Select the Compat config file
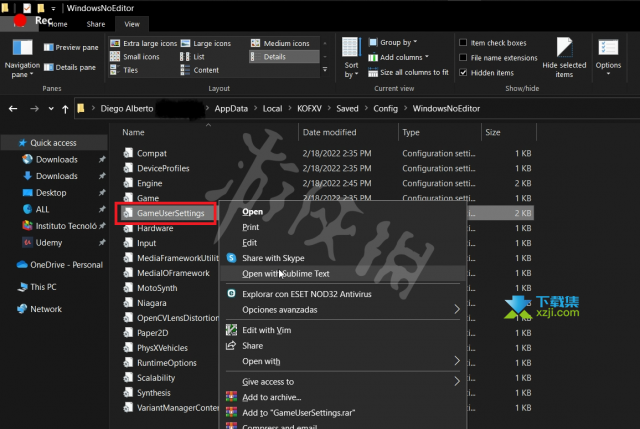 click(x=151, y=153)
